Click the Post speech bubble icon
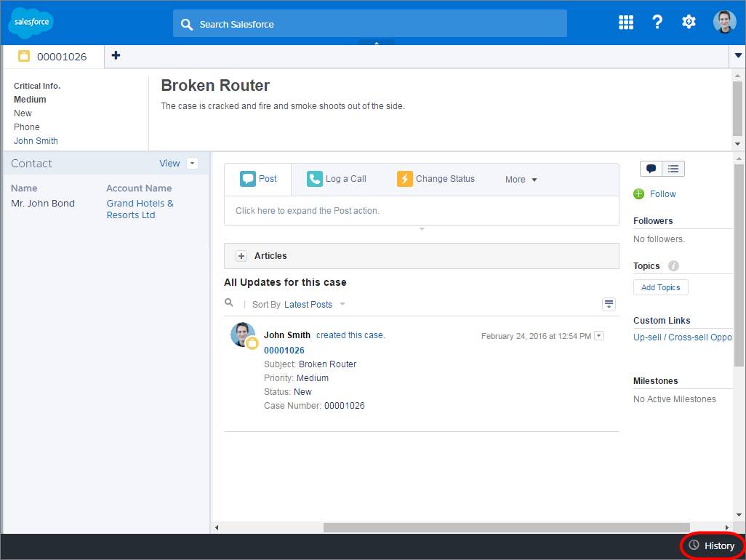Image resolution: width=746 pixels, height=560 pixels. (247, 179)
